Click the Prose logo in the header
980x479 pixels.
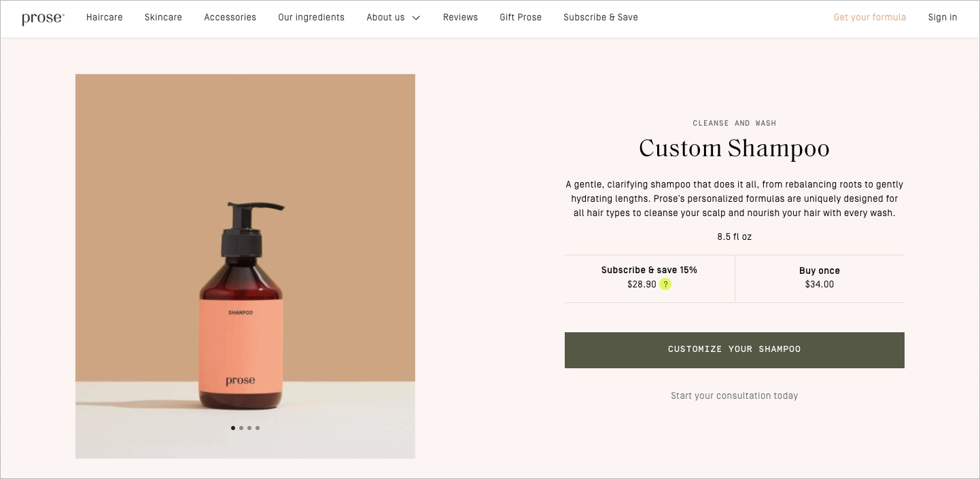click(x=42, y=18)
